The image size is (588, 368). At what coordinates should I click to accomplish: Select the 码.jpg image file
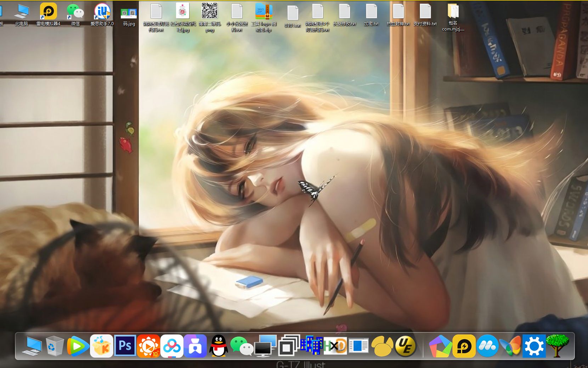[x=129, y=18]
